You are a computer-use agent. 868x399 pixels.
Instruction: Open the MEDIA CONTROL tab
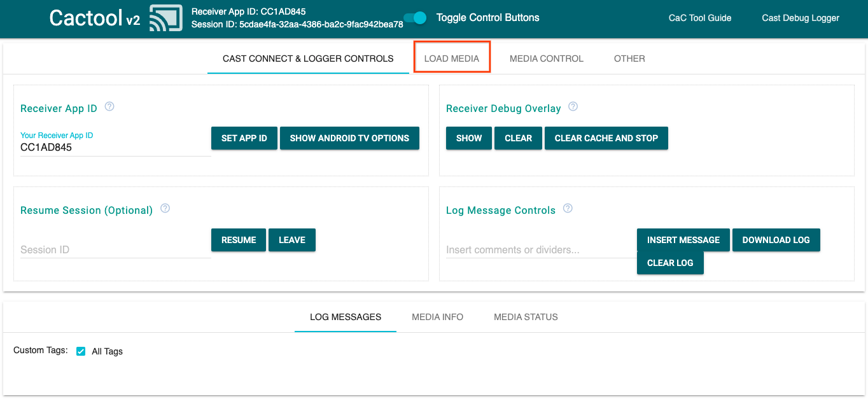(546, 58)
